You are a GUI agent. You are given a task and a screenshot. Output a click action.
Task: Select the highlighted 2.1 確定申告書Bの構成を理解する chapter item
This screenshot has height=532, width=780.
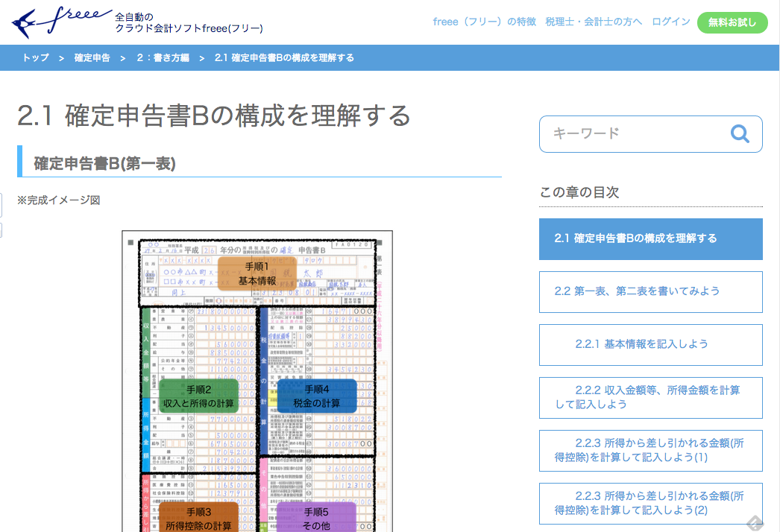650,238
